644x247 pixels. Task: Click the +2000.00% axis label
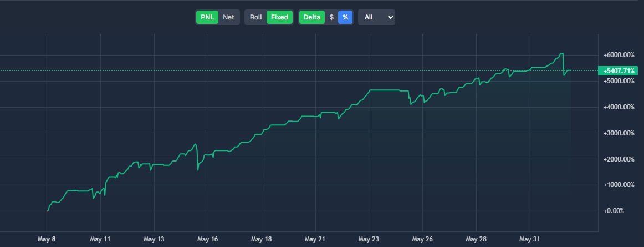[x=619, y=159]
